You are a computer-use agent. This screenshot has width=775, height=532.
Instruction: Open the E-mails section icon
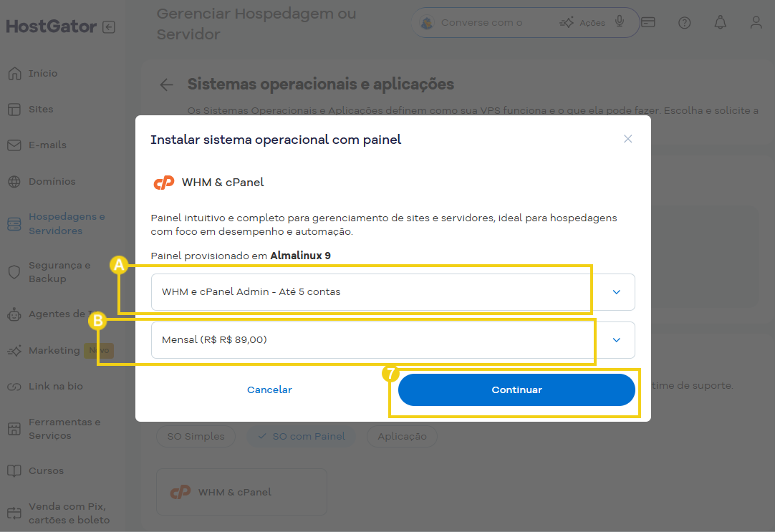coord(14,145)
